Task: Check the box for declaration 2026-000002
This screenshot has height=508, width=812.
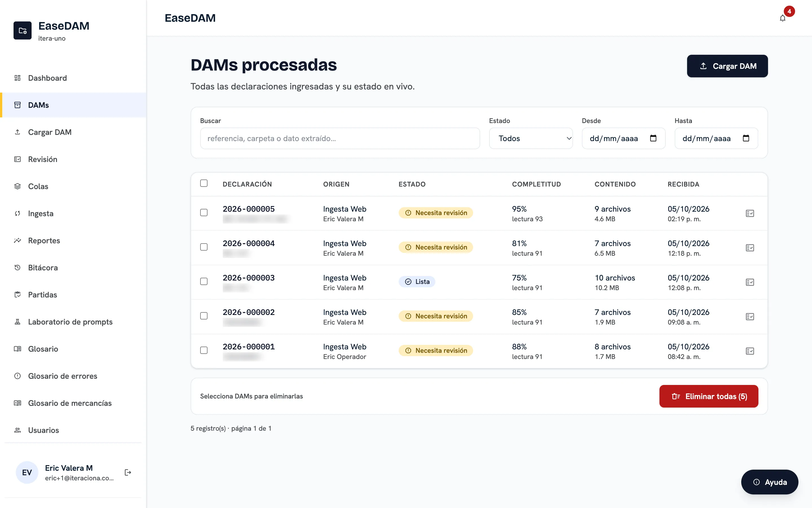Action: pyautogui.click(x=204, y=316)
